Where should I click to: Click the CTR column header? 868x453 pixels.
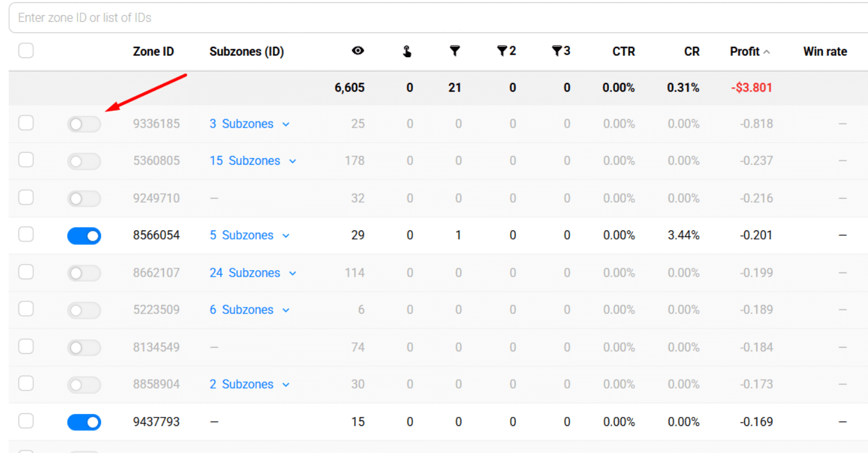pyautogui.click(x=623, y=52)
